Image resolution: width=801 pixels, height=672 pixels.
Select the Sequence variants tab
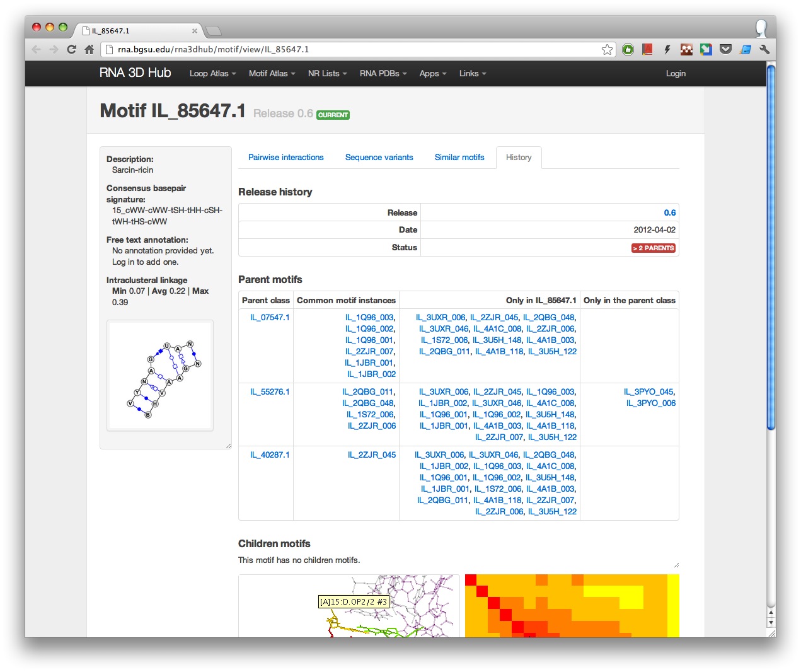pyautogui.click(x=379, y=158)
